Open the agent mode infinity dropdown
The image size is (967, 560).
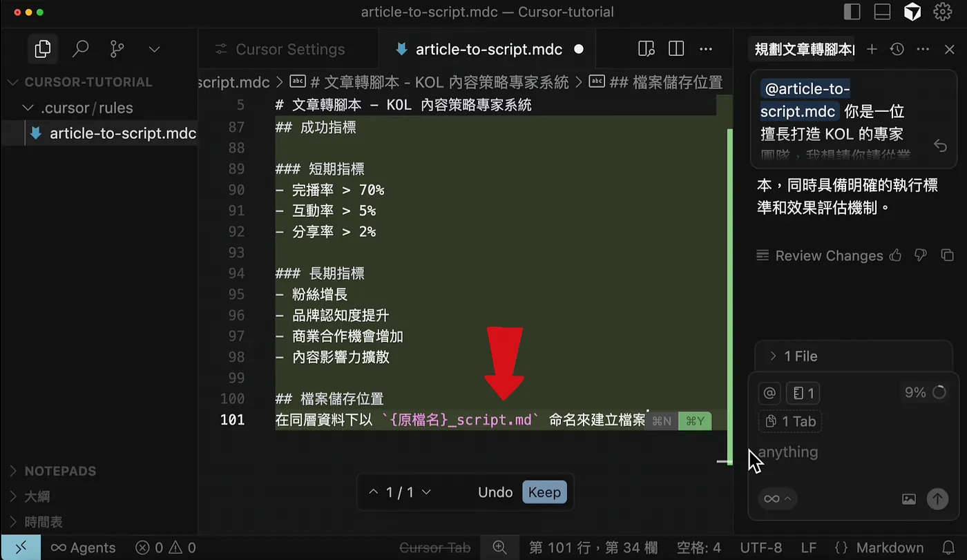pos(776,499)
